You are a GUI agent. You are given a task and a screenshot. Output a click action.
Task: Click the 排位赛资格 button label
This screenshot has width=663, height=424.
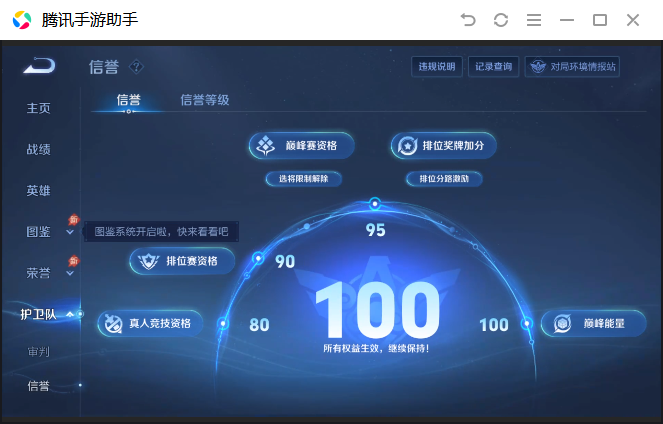pyautogui.click(x=192, y=261)
